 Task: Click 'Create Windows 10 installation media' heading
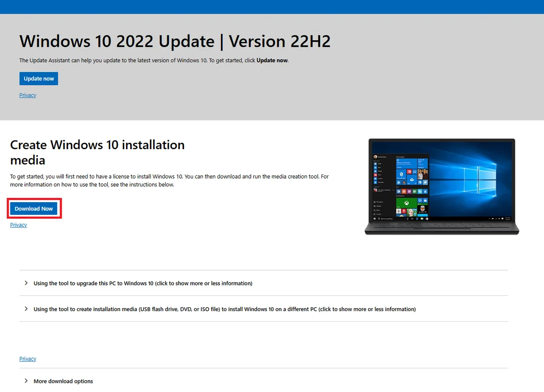coord(97,152)
